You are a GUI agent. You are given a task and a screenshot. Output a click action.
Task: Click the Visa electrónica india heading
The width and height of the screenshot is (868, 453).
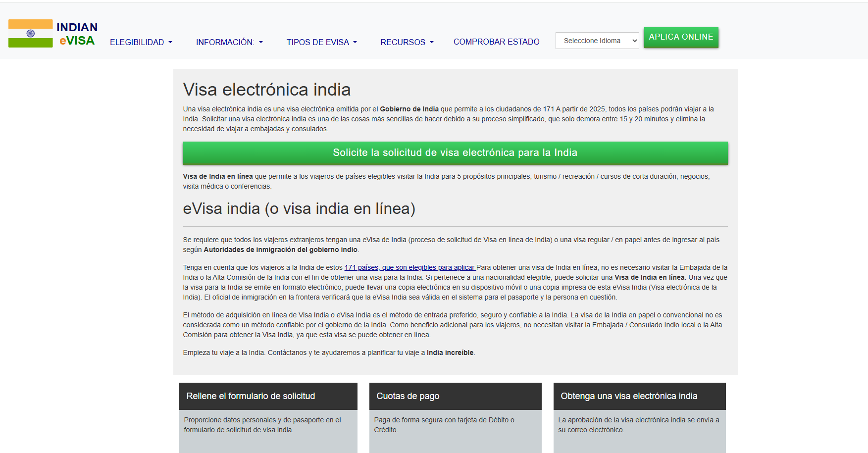[x=267, y=90]
